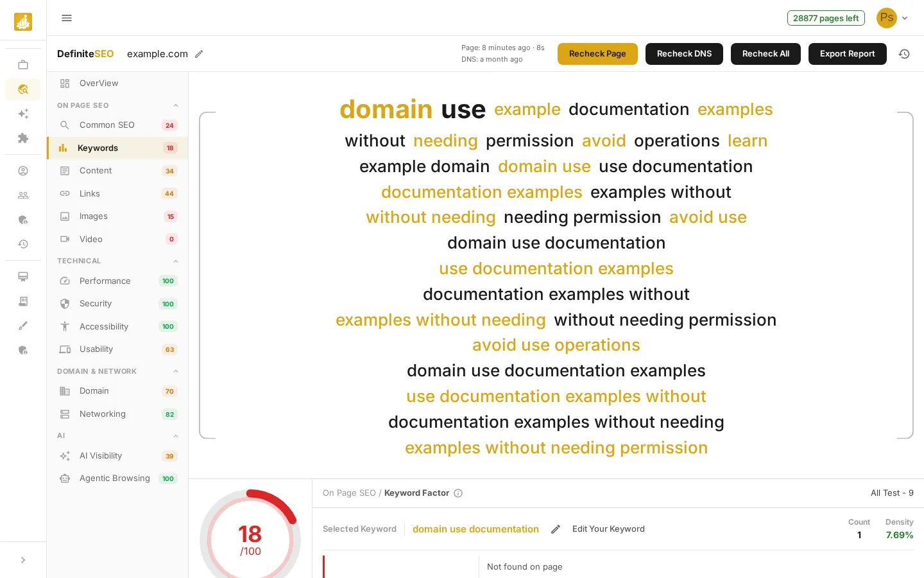
Task: Open the Links report
Action: coord(117,193)
